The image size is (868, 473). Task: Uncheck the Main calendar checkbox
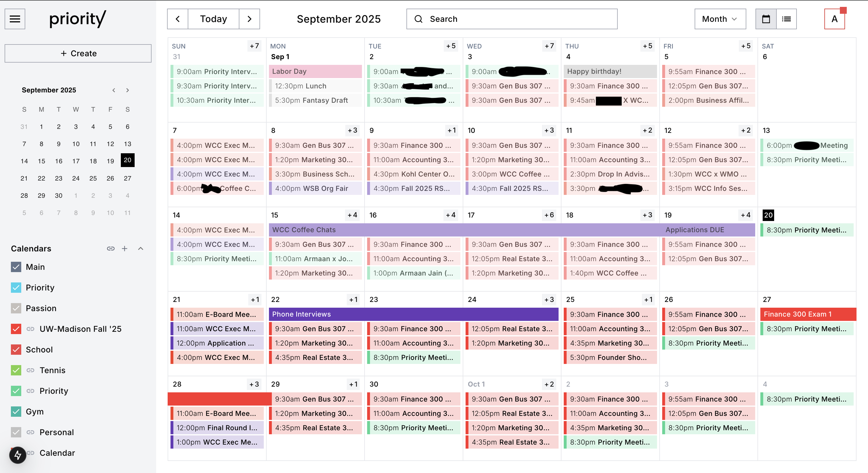point(16,267)
